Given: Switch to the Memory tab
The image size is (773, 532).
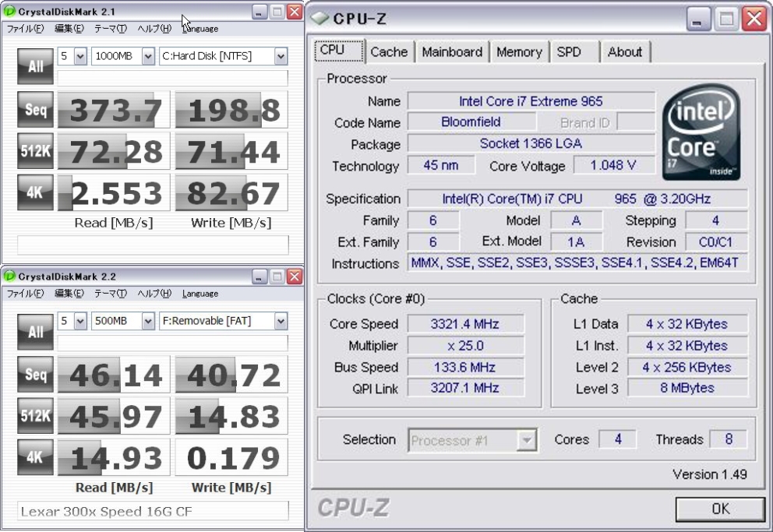Looking at the screenshot, I should coord(519,51).
